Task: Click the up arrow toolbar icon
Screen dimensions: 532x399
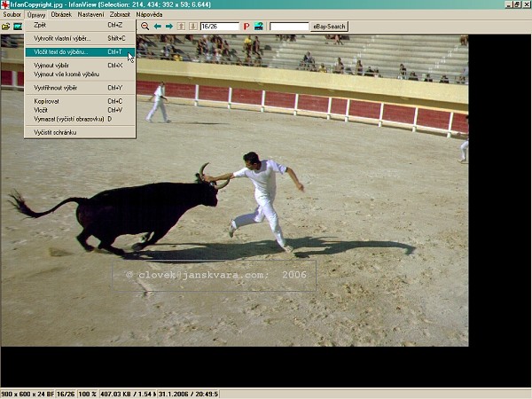Action: [182, 27]
